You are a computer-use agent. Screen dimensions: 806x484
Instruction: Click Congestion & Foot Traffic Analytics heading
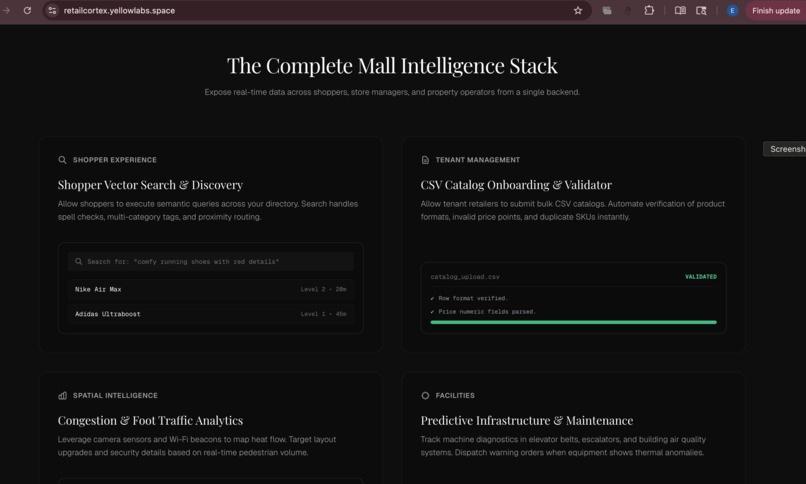coord(150,420)
